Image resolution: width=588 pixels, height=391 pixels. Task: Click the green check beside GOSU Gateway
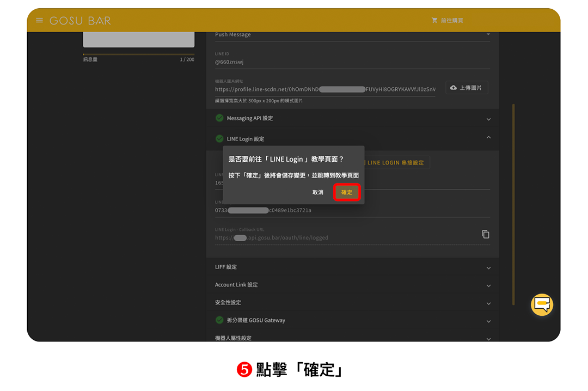tap(219, 320)
